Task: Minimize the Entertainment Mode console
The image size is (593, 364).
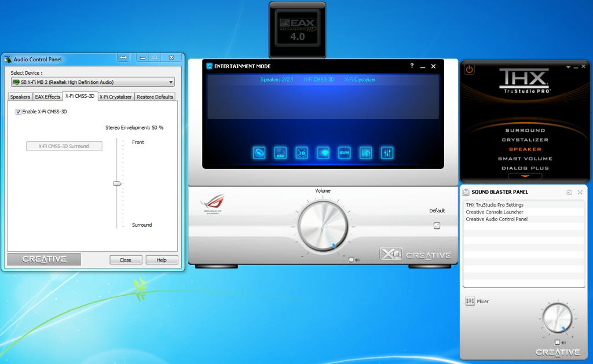Action: click(423, 67)
